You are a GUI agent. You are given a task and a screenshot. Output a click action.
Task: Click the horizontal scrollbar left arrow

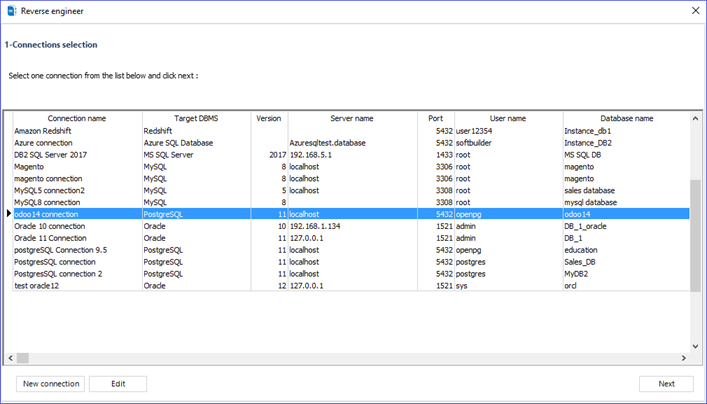click(x=10, y=358)
